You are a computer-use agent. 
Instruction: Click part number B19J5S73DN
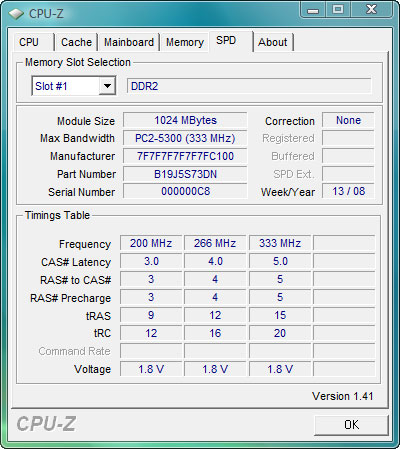coord(185,174)
